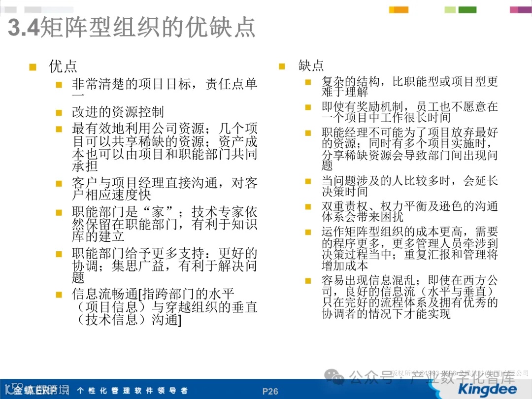The width and height of the screenshot is (532, 399).
Task: Click the line 决策过程当中；重复汇报和管理将
Action: click(x=410, y=254)
